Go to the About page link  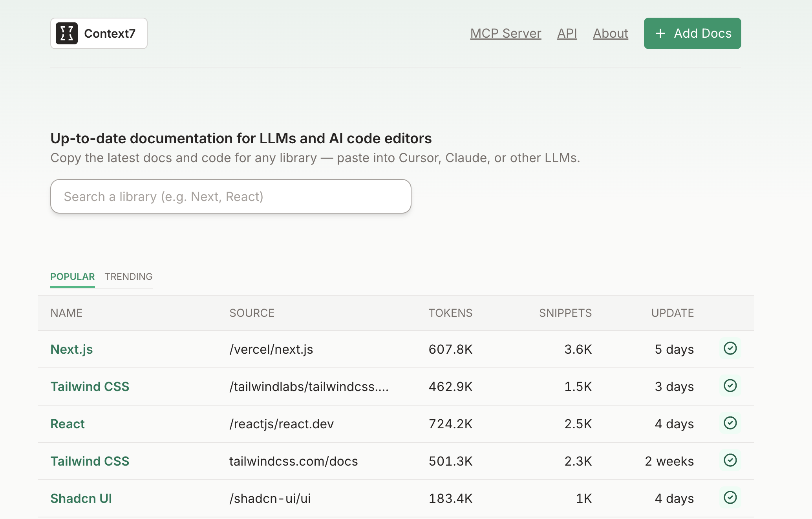click(611, 33)
